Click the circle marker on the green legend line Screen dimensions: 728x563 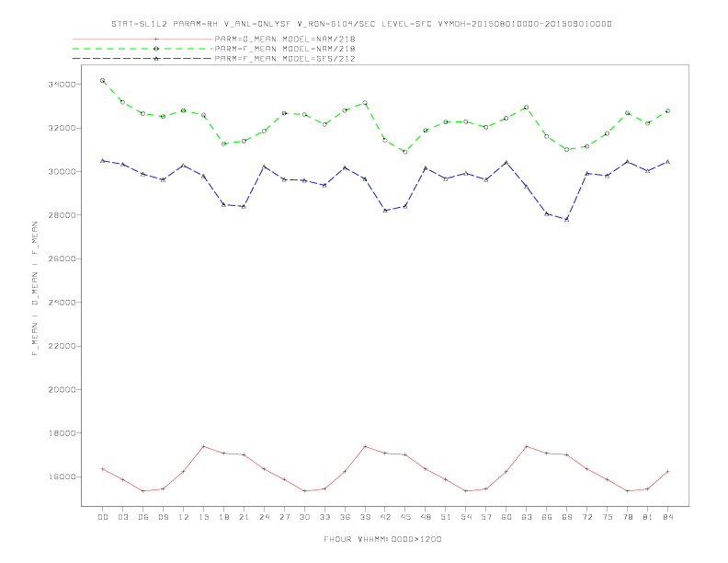(x=156, y=49)
